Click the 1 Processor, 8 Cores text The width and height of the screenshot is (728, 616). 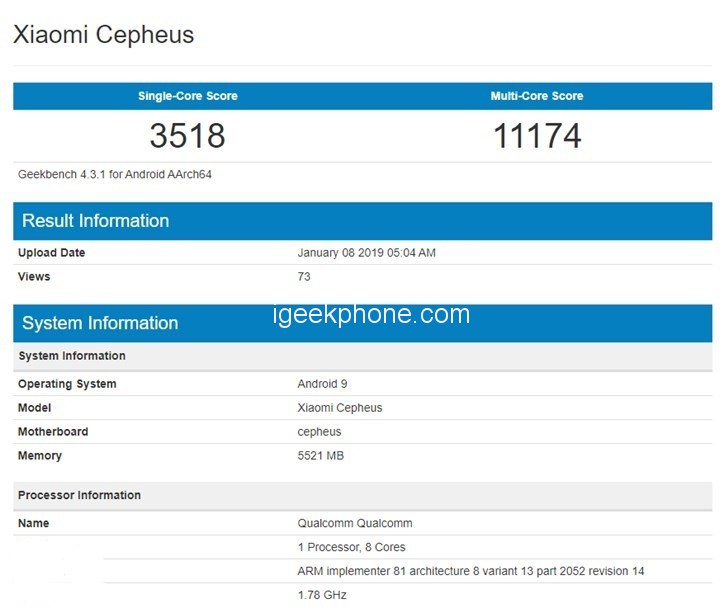click(352, 547)
